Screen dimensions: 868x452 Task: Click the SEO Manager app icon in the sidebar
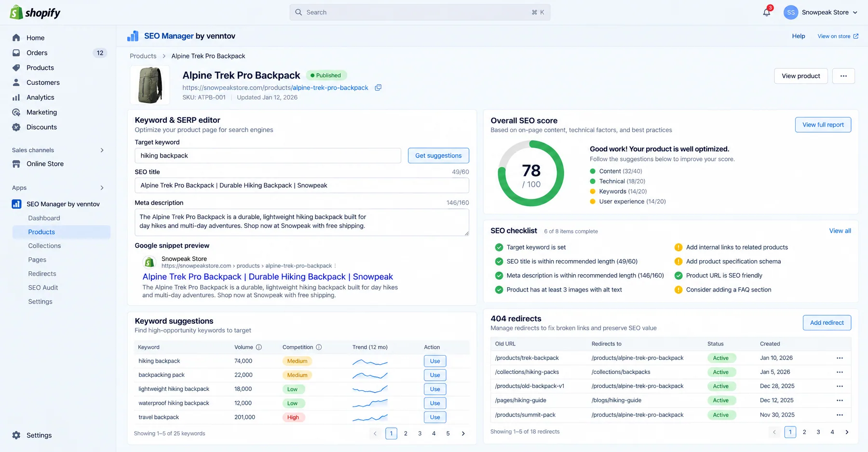pos(16,204)
